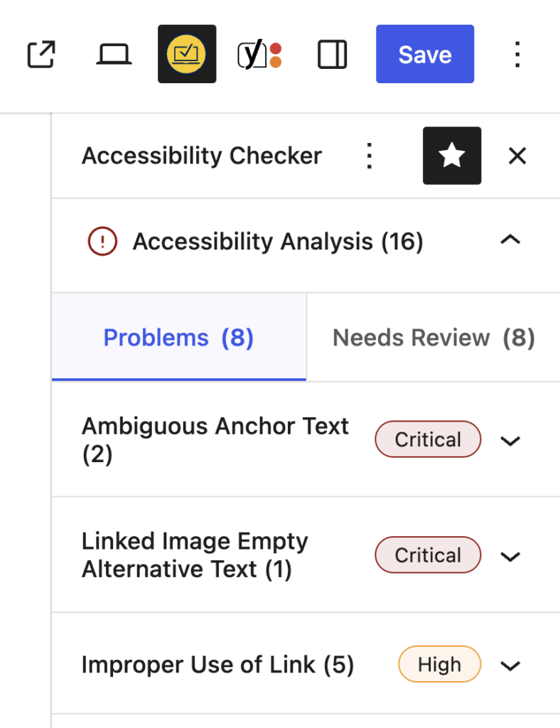Click the laptop preview icon in the toolbar
Image resolution: width=560 pixels, height=728 pixels.
tap(114, 54)
